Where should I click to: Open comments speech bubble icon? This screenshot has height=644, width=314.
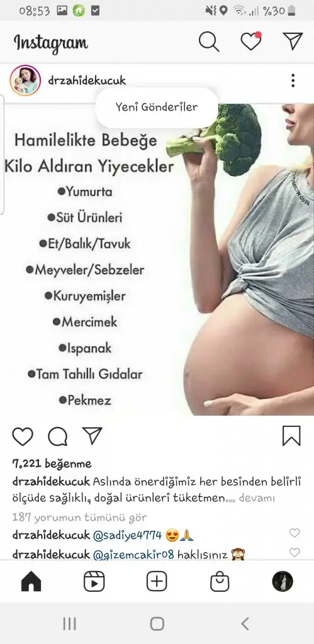tap(57, 436)
